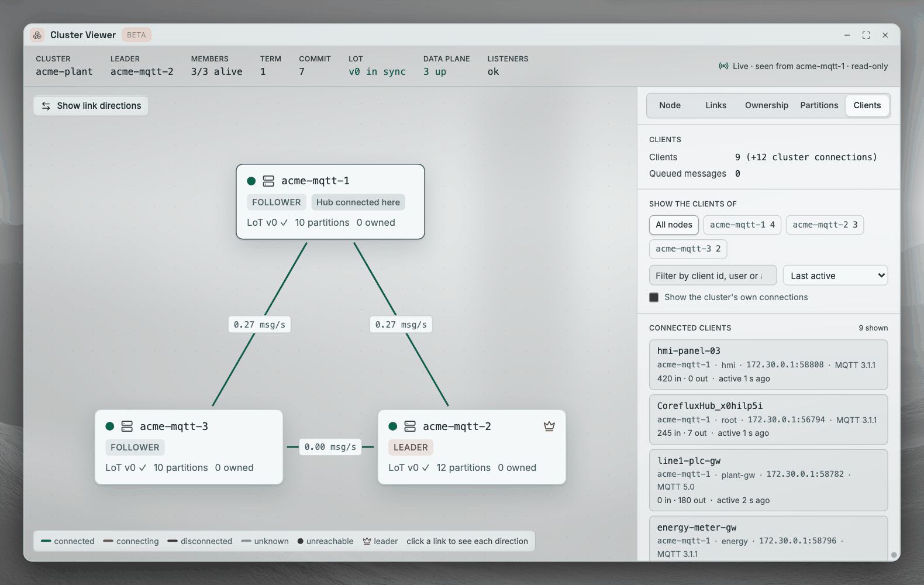Click the FOLLOWER badge on acme-mqtt-3

pyautogui.click(x=135, y=448)
